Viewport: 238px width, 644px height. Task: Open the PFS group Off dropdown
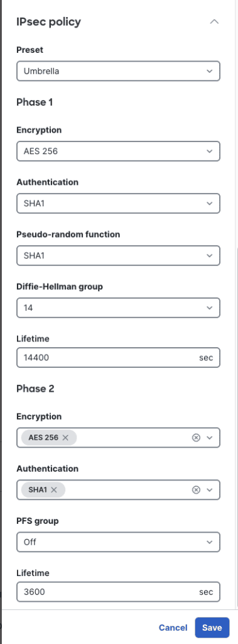point(118,542)
